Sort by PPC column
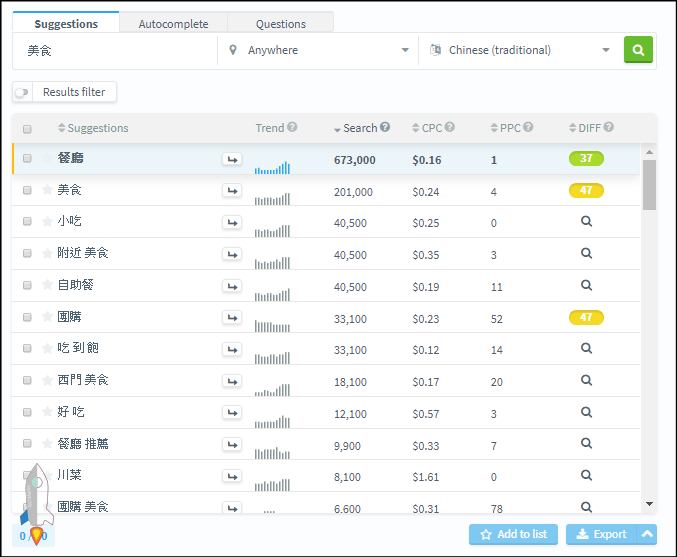This screenshot has width=677, height=557. click(x=506, y=128)
